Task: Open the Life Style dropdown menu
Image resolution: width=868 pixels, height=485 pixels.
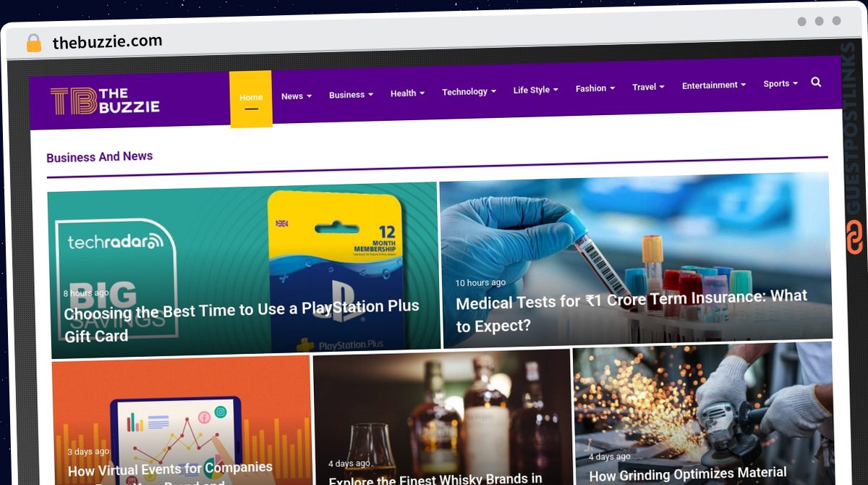Action: click(535, 90)
